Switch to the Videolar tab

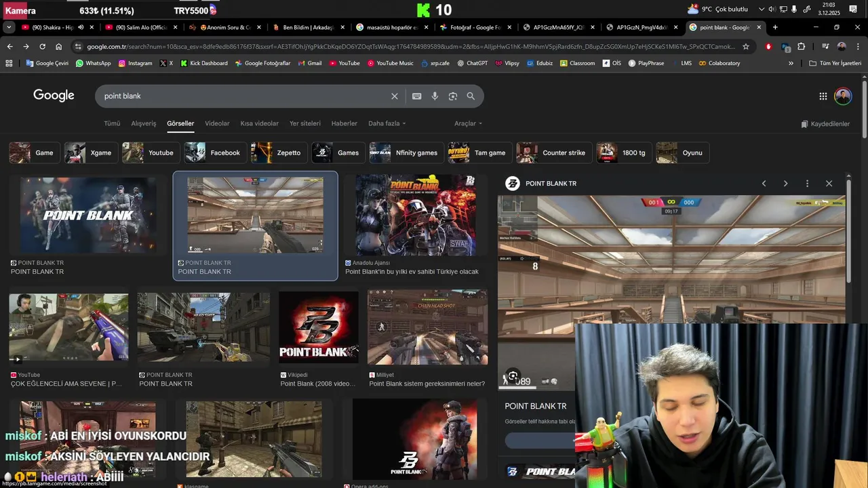tap(217, 123)
